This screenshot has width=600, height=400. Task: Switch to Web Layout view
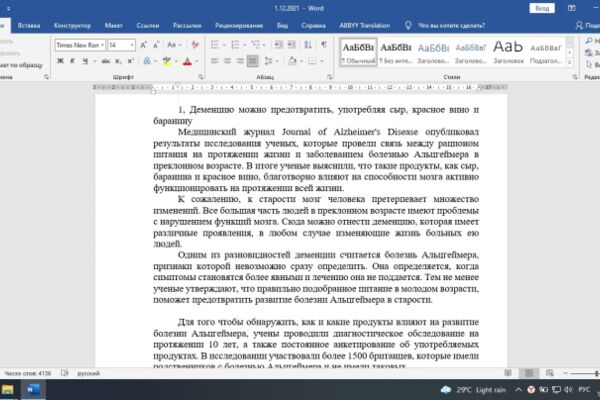(549, 373)
